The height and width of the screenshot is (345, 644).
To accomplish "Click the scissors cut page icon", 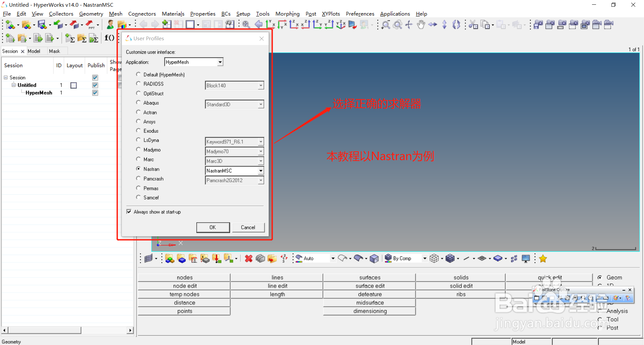I will pos(473,24).
